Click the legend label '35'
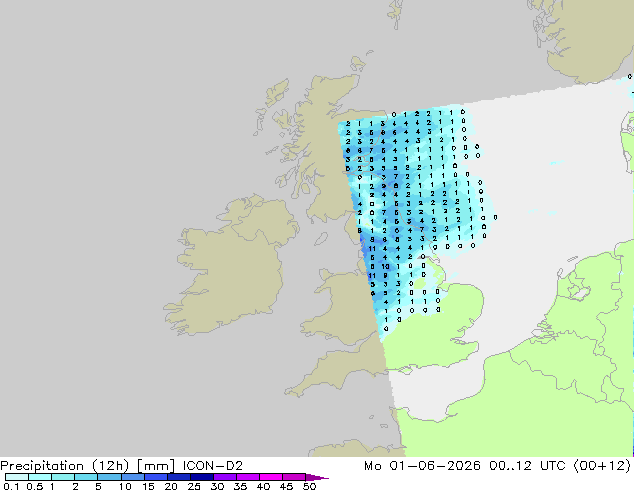 (240, 486)
